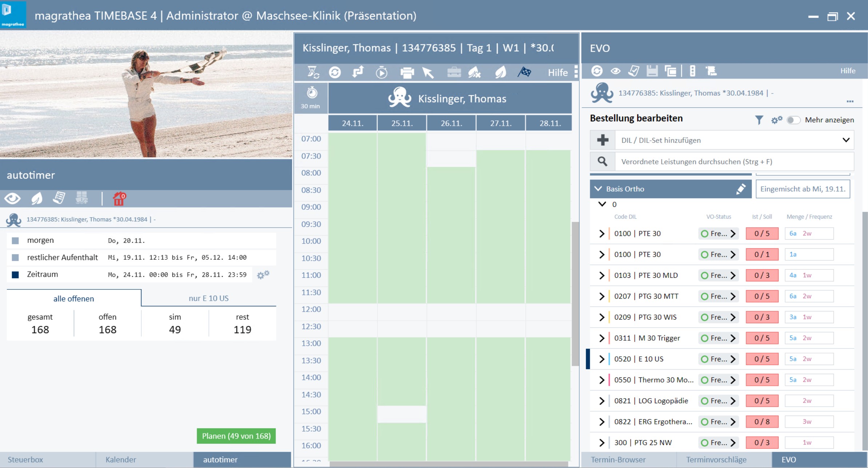Screen dimensions: 868x468
Task: Click Hilfe in calendar toolbar
Action: click(557, 72)
